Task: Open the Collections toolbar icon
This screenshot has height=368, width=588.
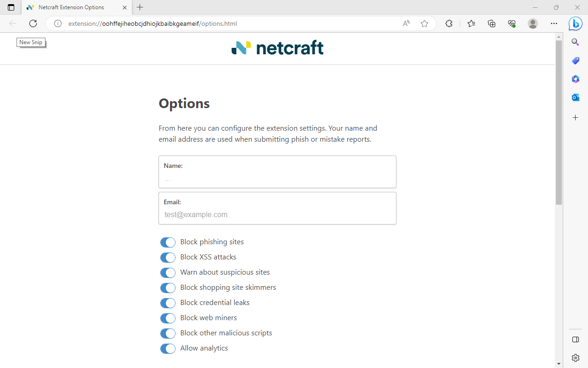Action: click(x=492, y=23)
